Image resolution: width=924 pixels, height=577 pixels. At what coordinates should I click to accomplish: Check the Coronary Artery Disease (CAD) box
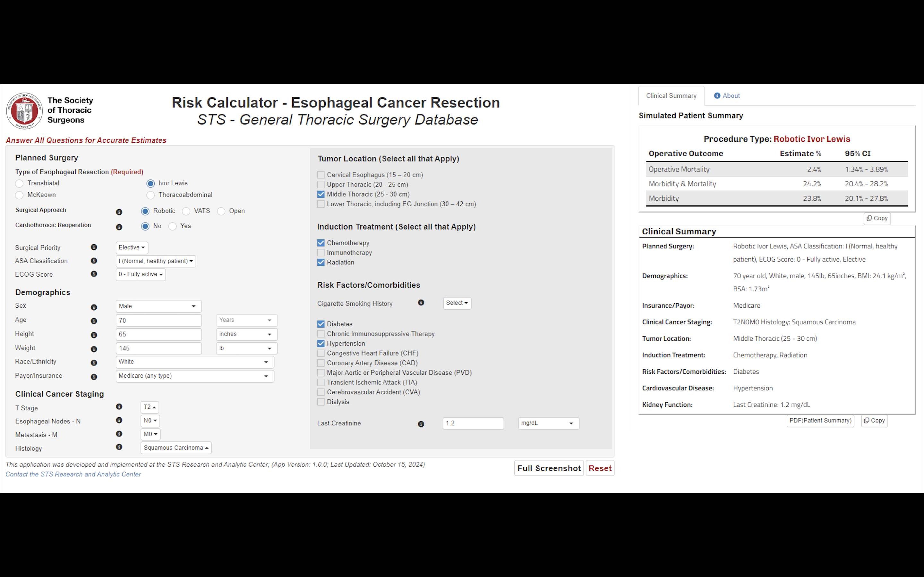(x=321, y=363)
